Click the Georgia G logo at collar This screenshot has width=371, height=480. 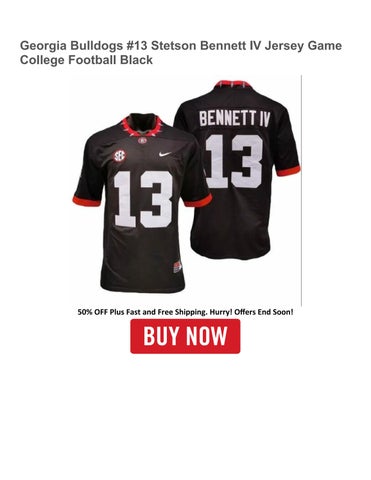pyautogui.click(x=142, y=140)
